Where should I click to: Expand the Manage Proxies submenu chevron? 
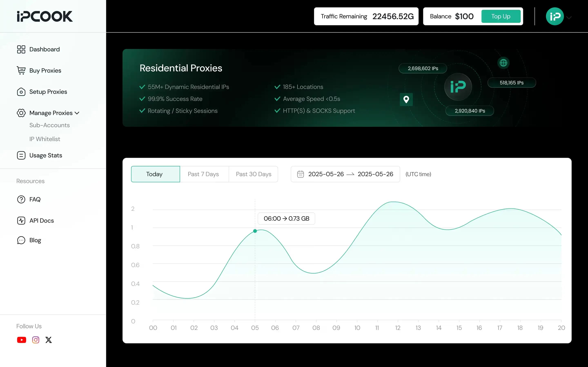tap(77, 113)
